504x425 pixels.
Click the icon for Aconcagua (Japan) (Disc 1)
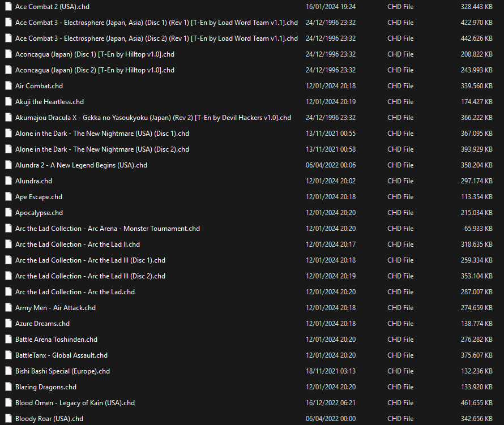8,54
